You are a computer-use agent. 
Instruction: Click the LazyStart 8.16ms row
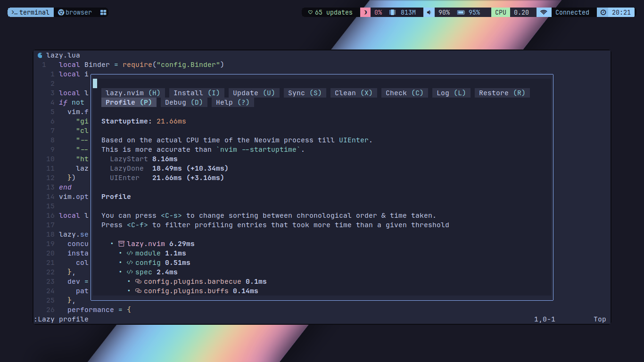[x=144, y=159]
